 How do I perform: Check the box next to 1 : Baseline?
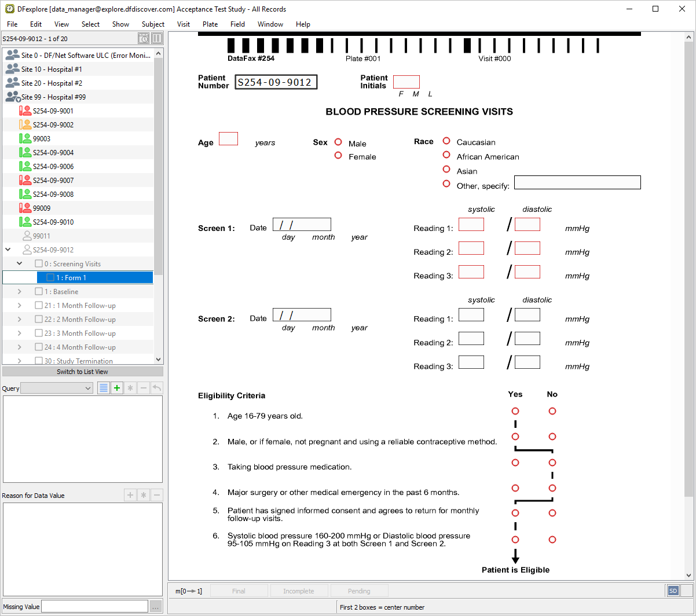point(39,292)
